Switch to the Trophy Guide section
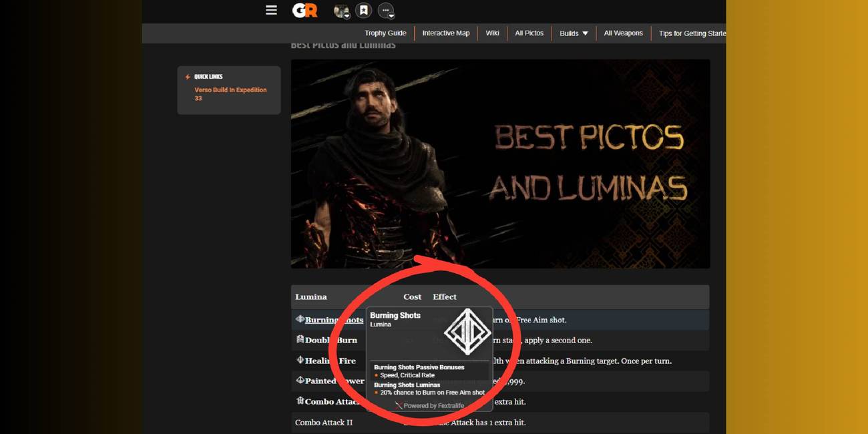Image resolution: width=868 pixels, height=434 pixels. (385, 33)
